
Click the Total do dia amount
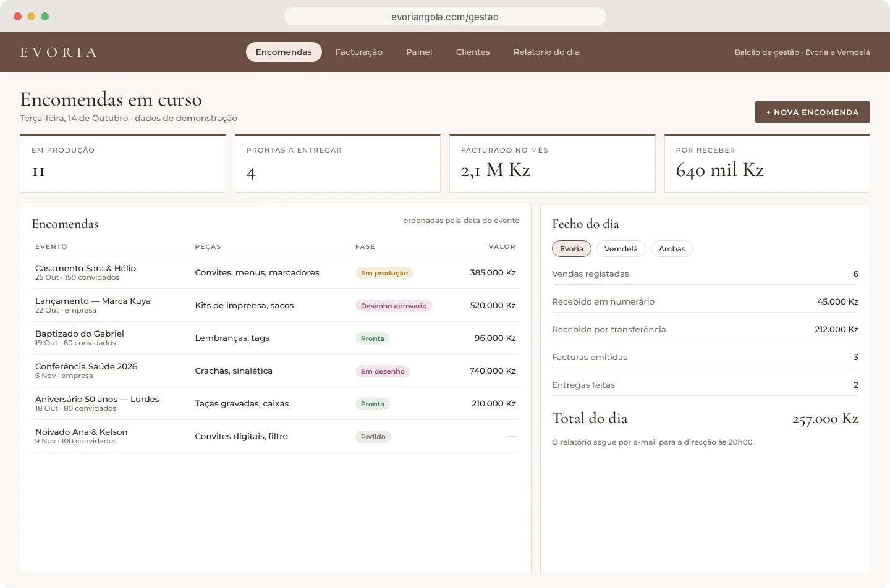click(x=825, y=419)
